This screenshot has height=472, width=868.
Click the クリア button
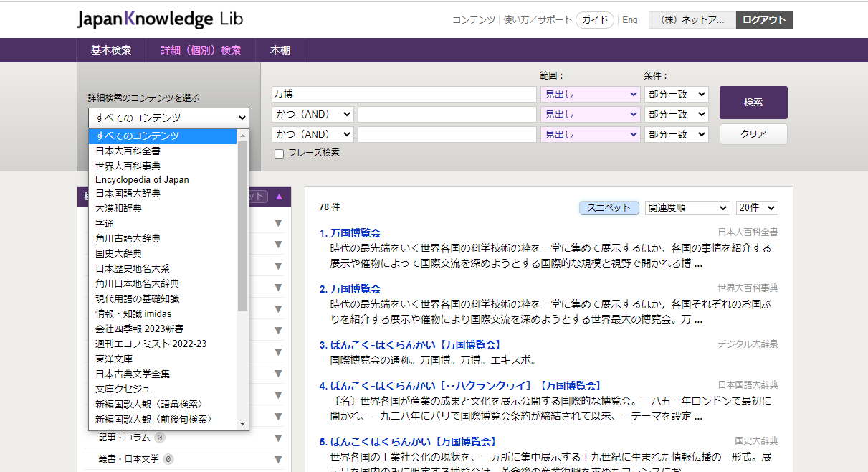click(x=753, y=134)
